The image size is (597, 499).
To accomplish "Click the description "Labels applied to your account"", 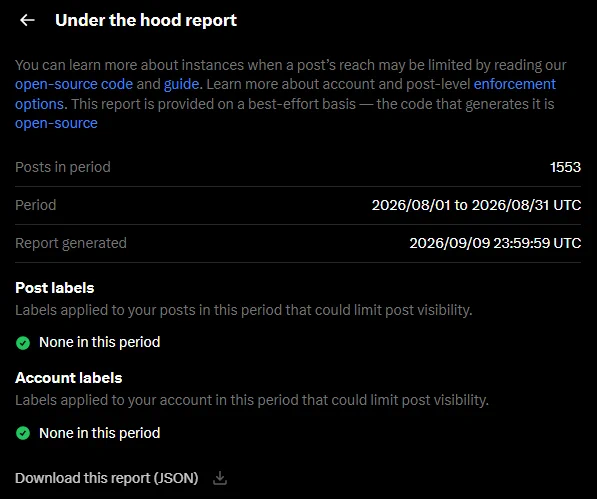I will point(252,400).
